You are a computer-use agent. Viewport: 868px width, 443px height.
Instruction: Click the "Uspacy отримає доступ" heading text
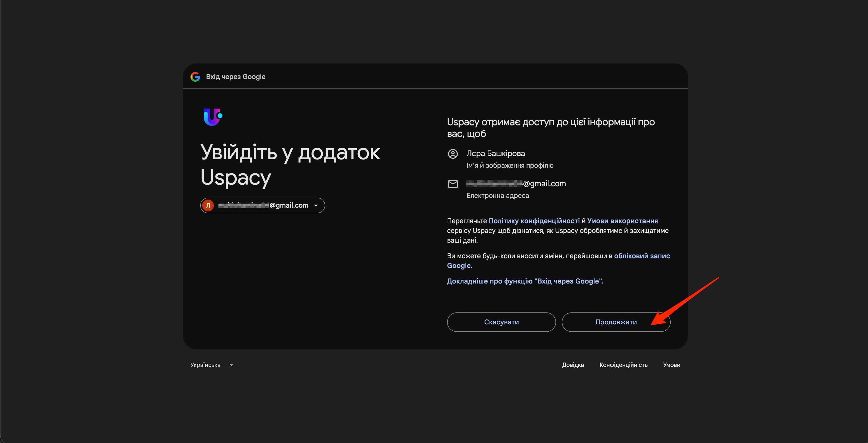coord(551,128)
